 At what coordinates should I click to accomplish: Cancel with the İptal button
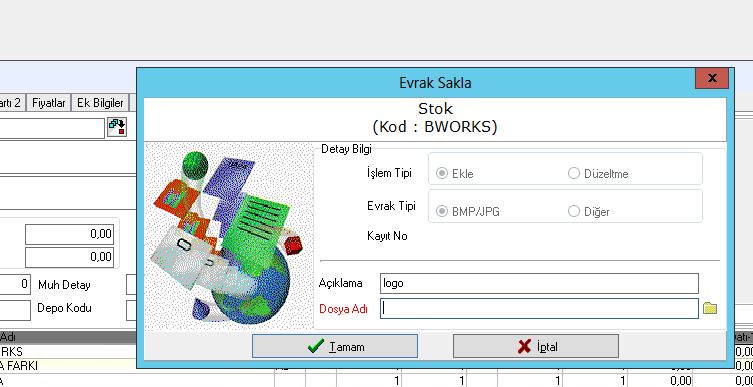click(536, 346)
